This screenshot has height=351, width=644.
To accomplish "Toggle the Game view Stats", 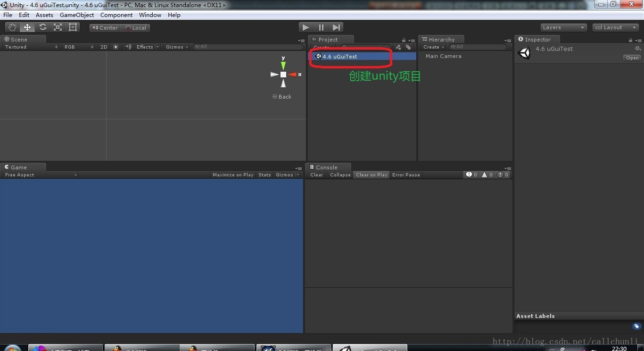I will tap(264, 175).
